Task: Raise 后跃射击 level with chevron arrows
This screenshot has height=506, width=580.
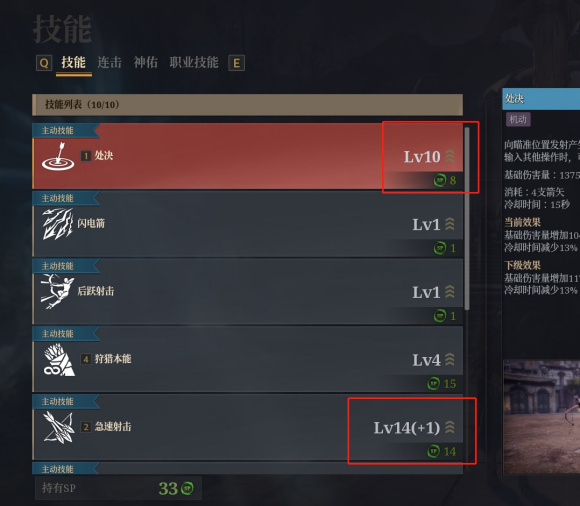Action: (x=450, y=292)
